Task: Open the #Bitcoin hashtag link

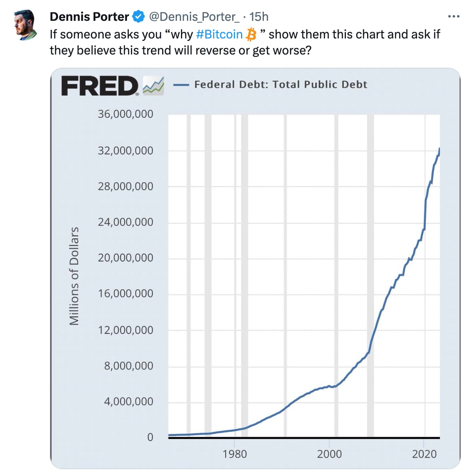Action: [x=219, y=34]
